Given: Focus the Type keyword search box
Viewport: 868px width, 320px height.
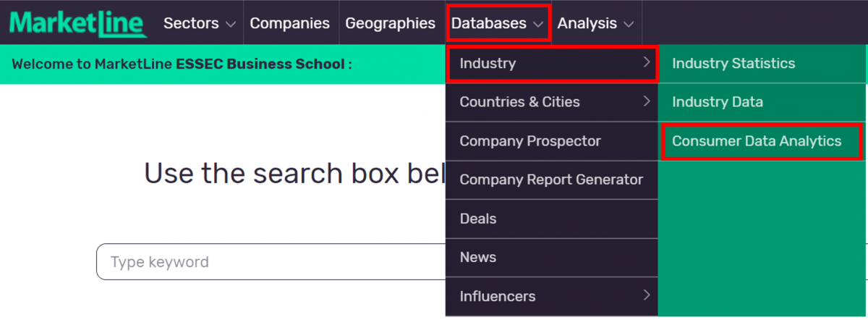Looking at the screenshot, I should (x=271, y=262).
